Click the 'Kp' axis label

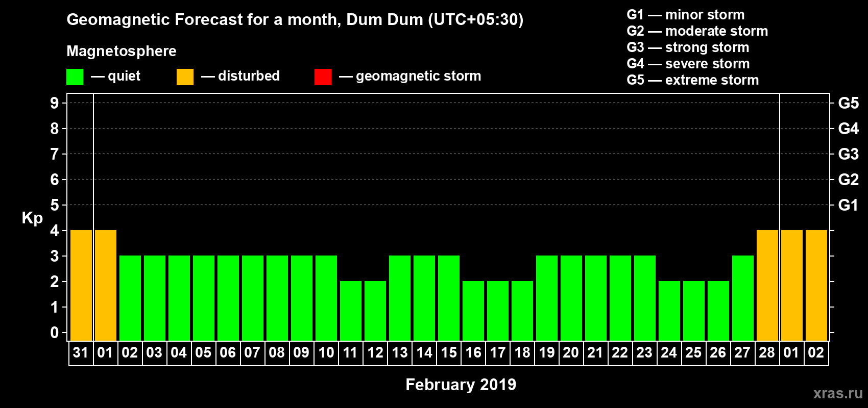pyautogui.click(x=32, y=218)
